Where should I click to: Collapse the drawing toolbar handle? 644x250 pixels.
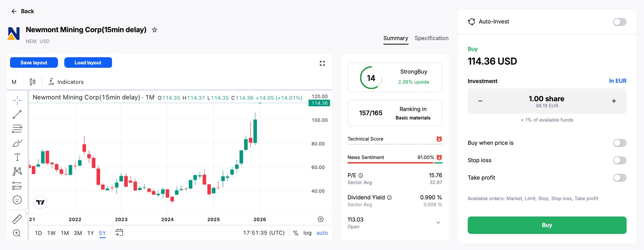click(27, 214)
